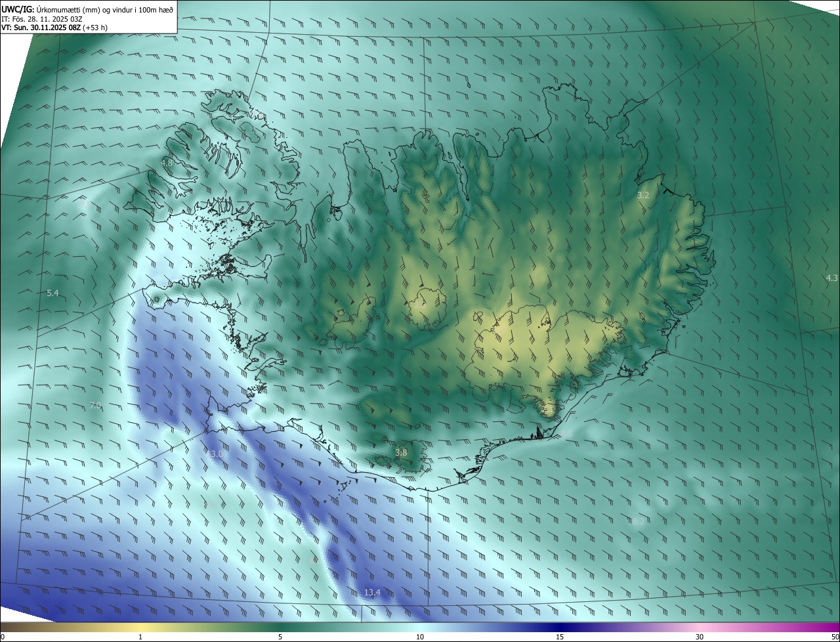Click the 5 tick on the color scale
The height and width of the screenshot is (642, 840).
point(280,637)
